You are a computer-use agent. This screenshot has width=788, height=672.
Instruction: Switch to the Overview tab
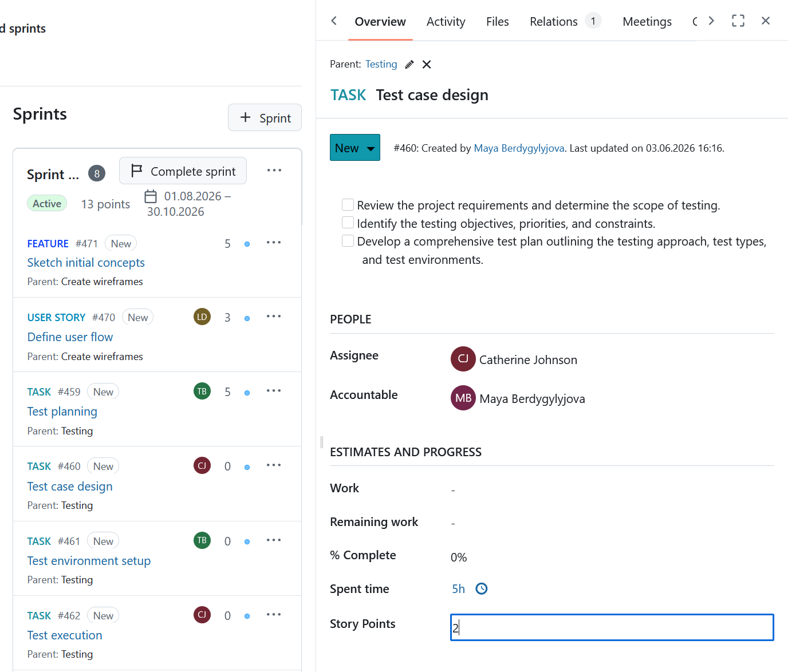click(380, 22)
